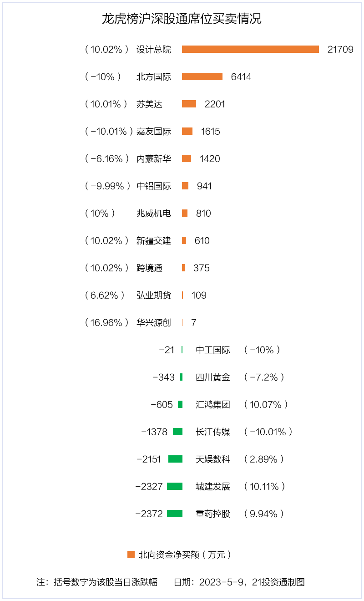This screenshot has width=364, height=601.
Task: Select the 汇鸿集团 stock label
Action: pos(213,405)
